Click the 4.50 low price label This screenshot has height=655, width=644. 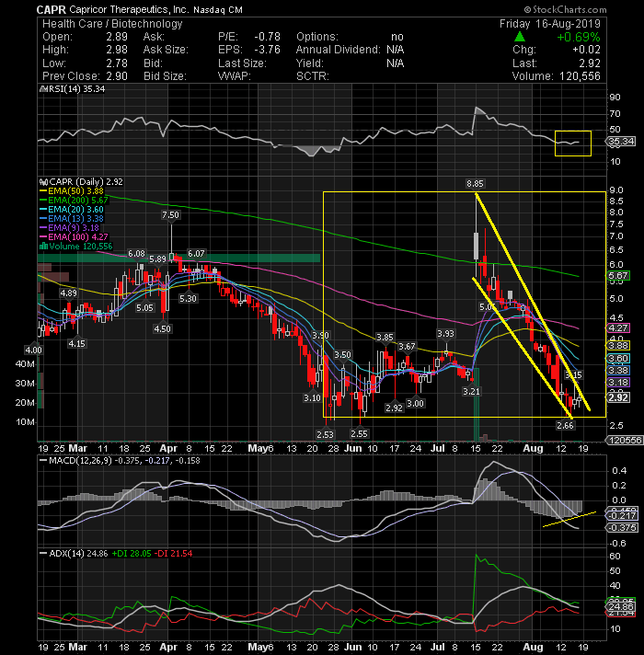click(x=162, y=328)
